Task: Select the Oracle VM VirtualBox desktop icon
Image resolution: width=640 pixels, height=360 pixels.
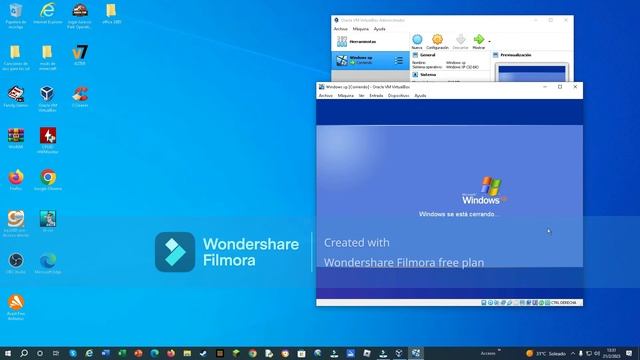Action: point(47,100)
